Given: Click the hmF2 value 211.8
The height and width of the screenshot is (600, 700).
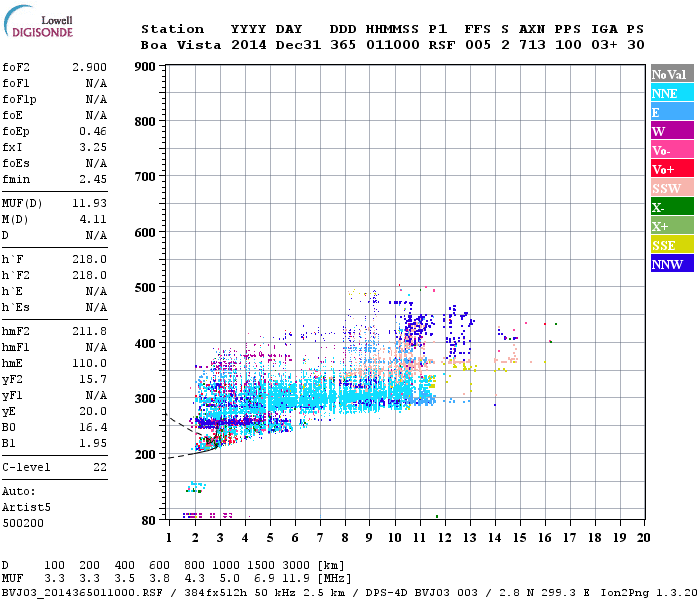Looking at the screenshot, I should tap(89, 331).
